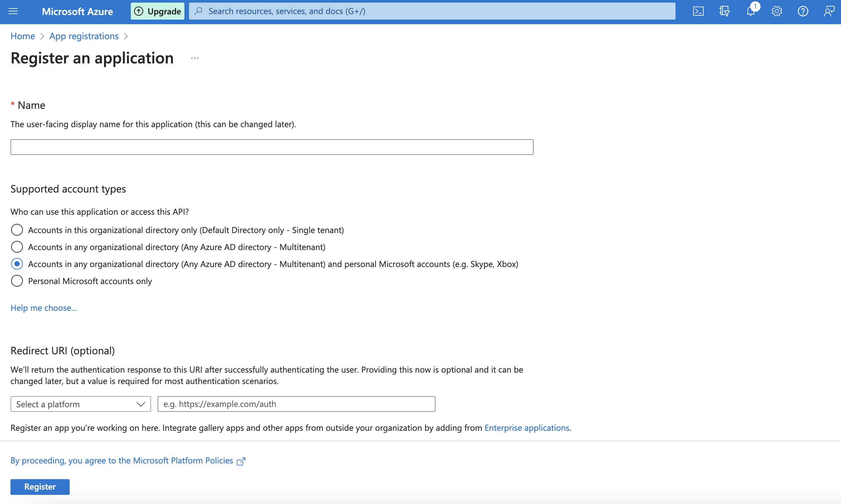Select the Single tenant account option

coord(17,230)
